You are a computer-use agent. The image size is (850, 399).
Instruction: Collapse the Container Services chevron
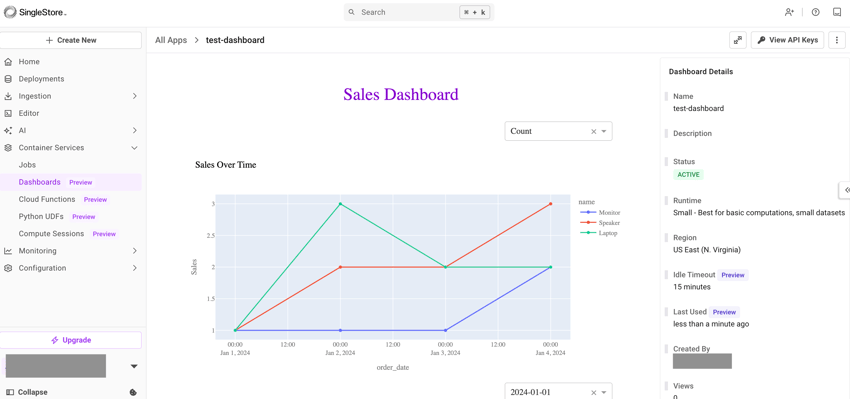click(134, 147)
